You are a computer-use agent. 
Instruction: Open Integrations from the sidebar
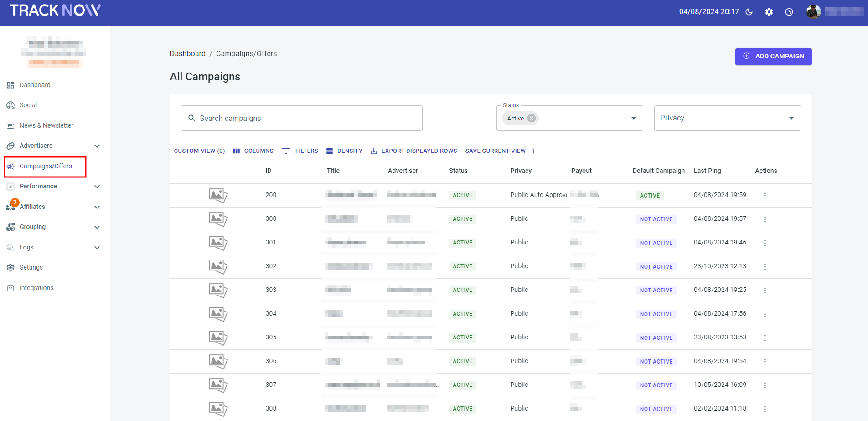[x=36, y=287]
